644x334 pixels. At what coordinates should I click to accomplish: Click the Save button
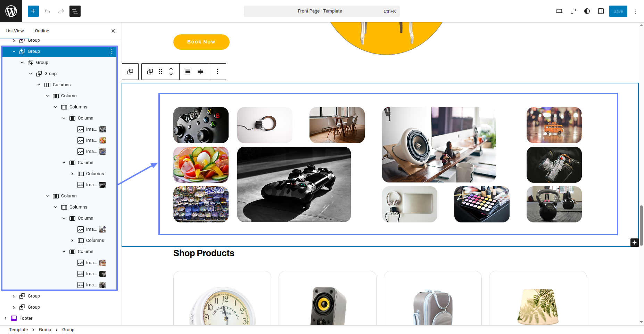[618, 11]
